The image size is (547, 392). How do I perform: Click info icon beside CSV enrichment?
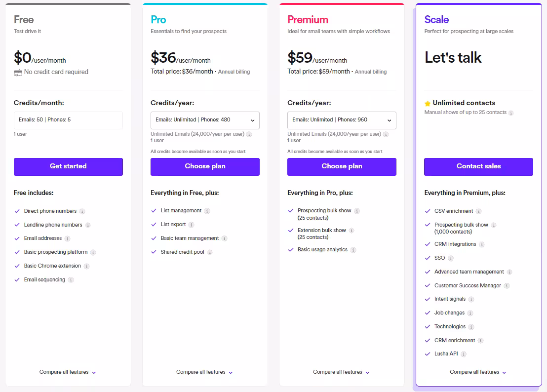click(479, 211)
